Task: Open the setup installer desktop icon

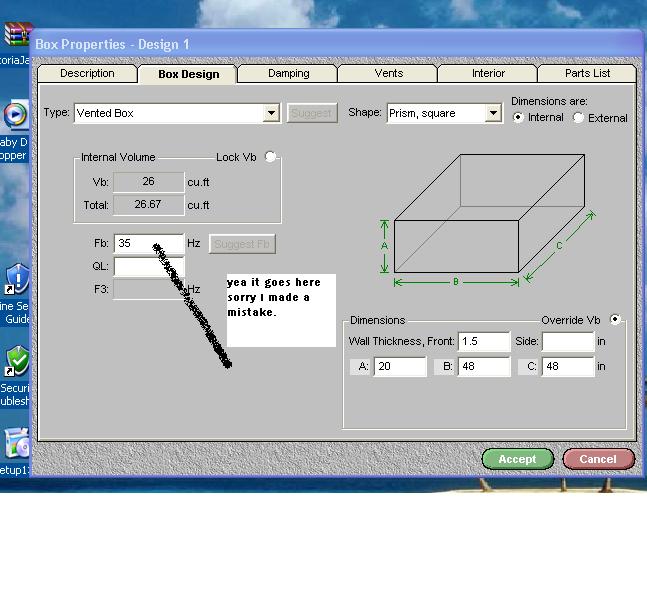Action: (x=16, y=443)
